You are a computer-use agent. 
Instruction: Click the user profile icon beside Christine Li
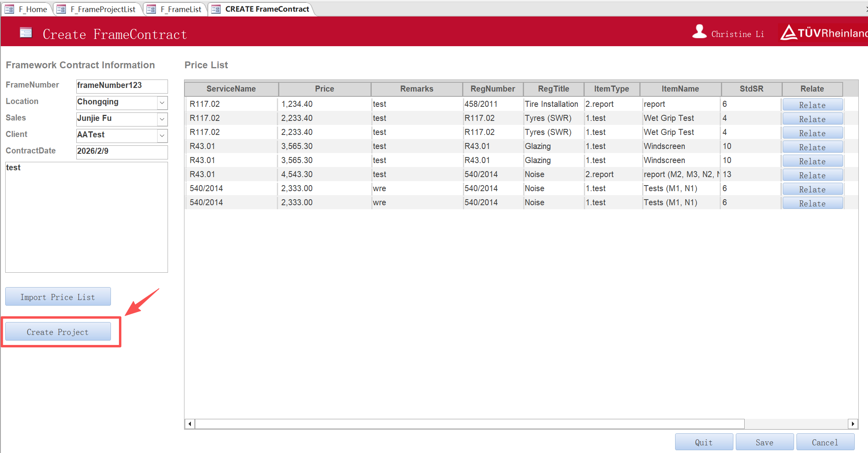point(699,32)
